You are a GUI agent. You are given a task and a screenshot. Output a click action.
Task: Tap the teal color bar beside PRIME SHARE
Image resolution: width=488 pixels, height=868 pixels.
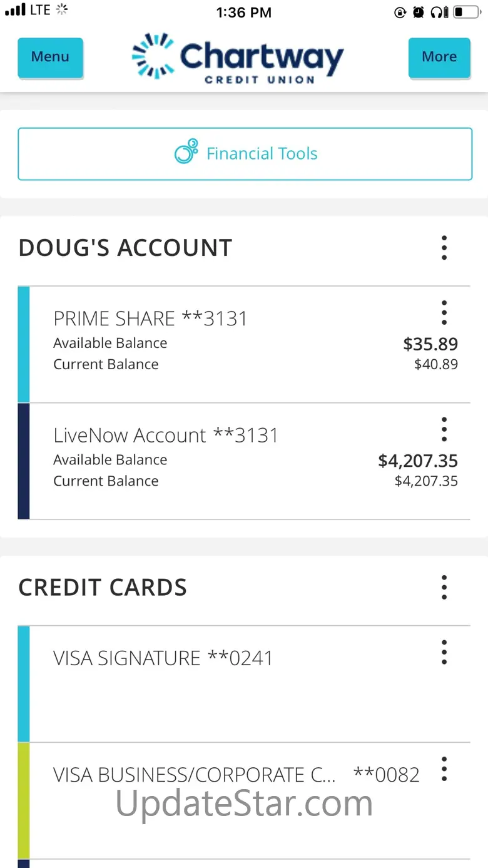click(x=24, y=344)
